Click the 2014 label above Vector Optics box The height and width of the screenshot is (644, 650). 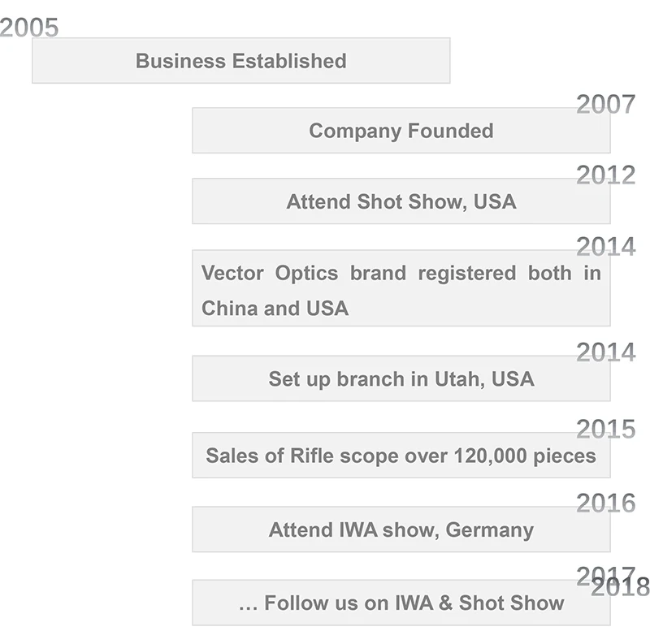coord(605,246)
